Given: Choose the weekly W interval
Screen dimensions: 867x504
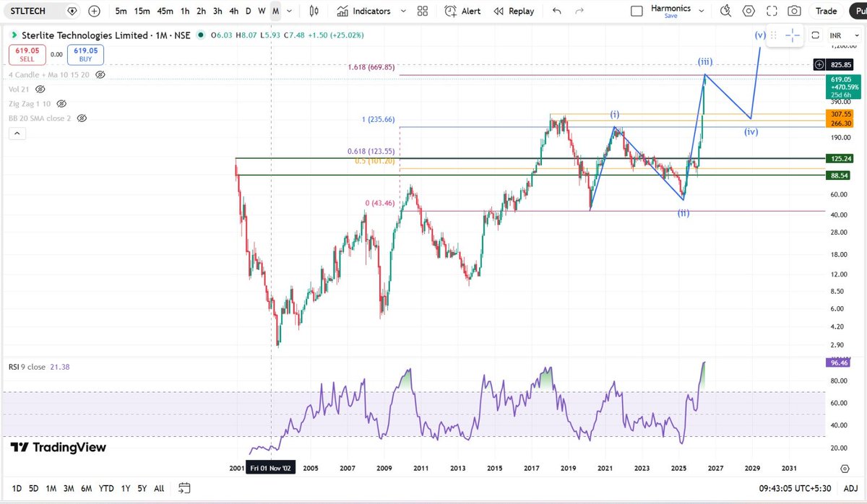Looking at the screenshot, I should pyautogui.click(x=262, y=11).
